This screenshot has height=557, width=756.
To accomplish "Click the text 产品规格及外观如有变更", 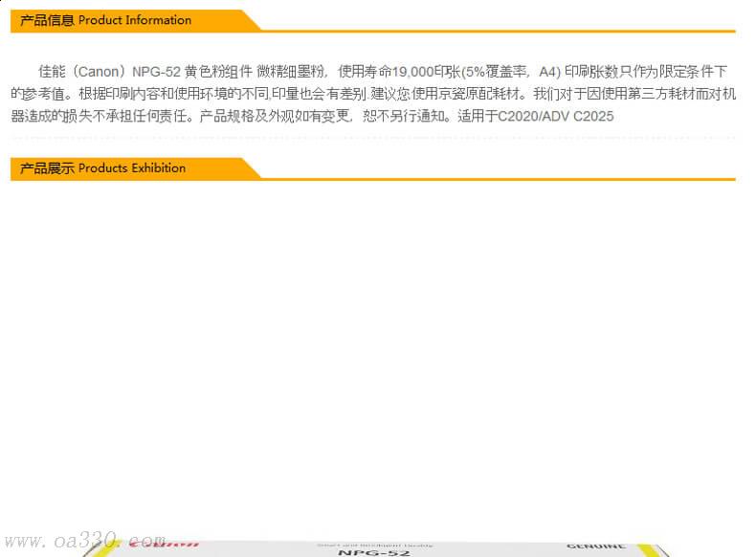I will 275,116.
